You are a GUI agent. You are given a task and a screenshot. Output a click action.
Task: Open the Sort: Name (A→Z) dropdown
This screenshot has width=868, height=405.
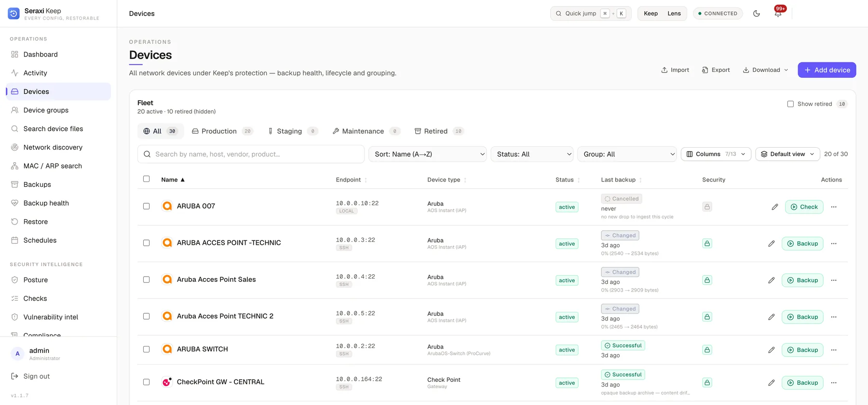coord(428,154)
